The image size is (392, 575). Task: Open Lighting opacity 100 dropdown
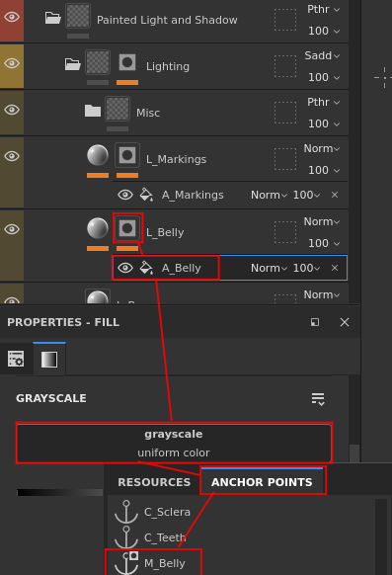click(x=324, y=77)
